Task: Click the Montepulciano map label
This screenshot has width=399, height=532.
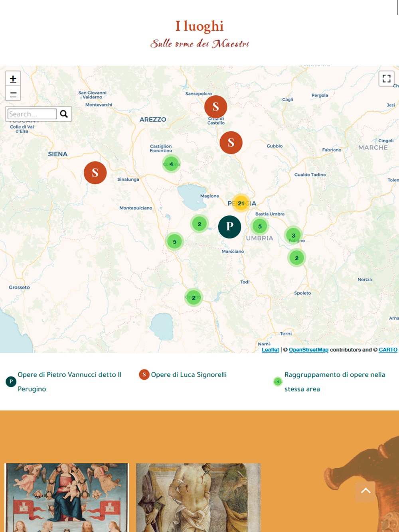Action: [x=136, y=208]
